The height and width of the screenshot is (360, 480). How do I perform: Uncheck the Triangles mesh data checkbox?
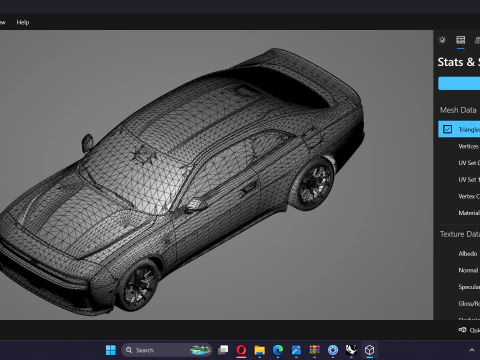pyautogui.click(x=447, y=129)
